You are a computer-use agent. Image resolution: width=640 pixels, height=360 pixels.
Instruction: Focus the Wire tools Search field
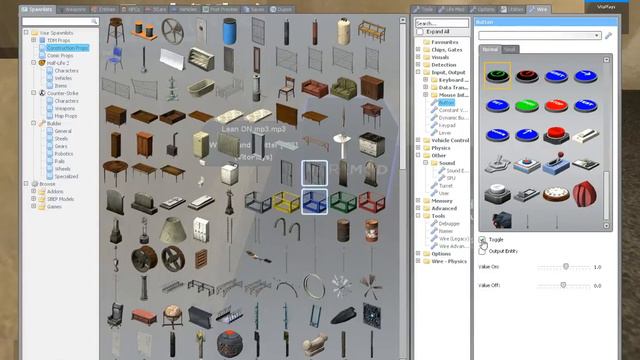click(442, 23)
